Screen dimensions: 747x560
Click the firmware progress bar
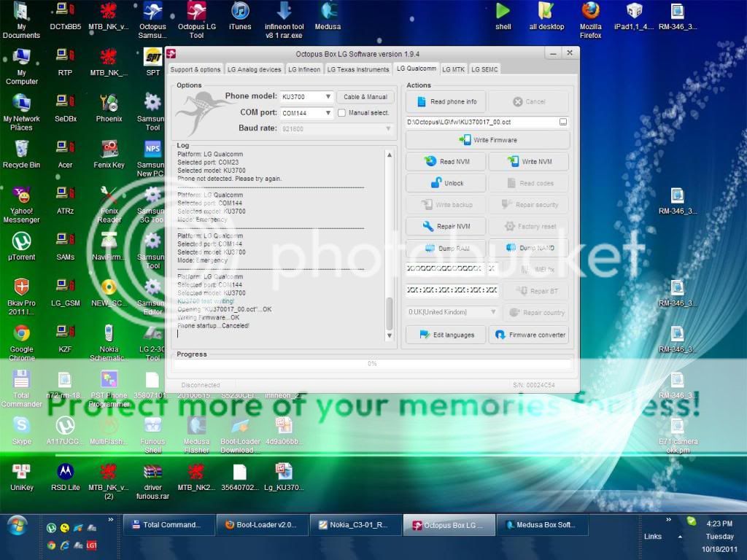click(x=372, y=364)
